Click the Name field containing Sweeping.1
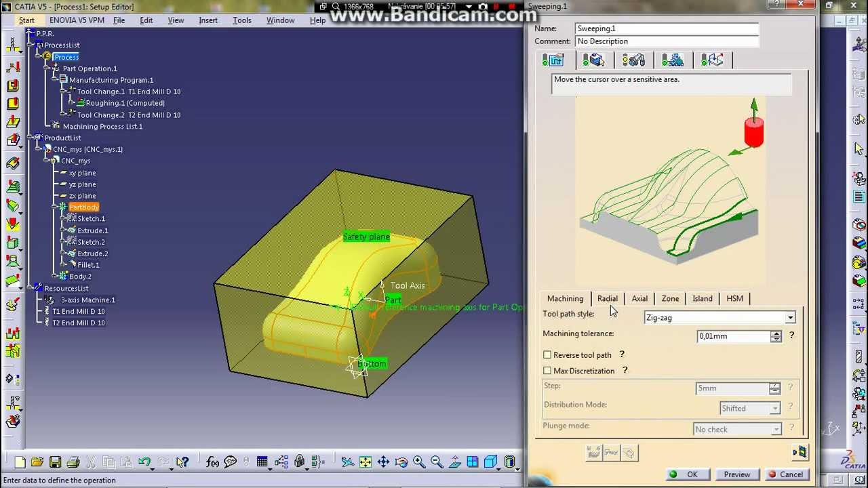This screenshot has height=488, width=868. (x=667, y=28)
